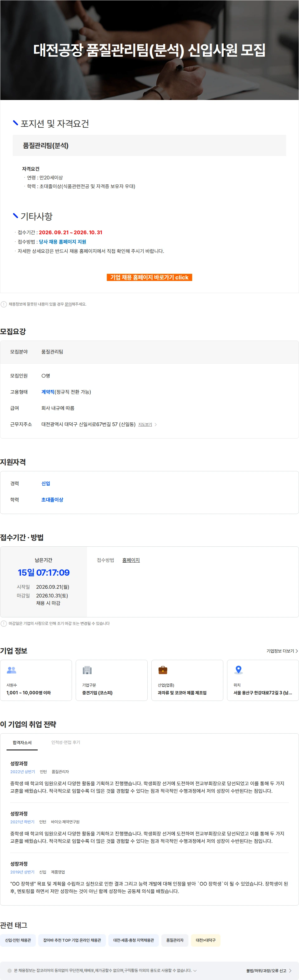The image size is (299, 980).
Task: Click the info icon beside 마감일은 기업의 사정으로
Action: pyautogui.click(x=4, y=624)
